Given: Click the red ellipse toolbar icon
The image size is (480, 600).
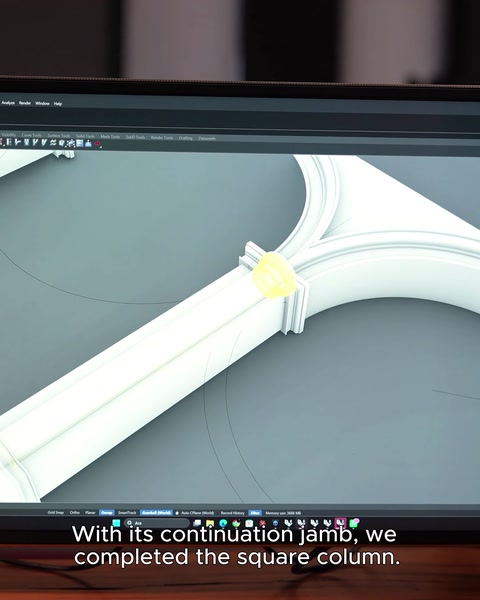Looking at the screenshot, I should click(x=97, y=143).
